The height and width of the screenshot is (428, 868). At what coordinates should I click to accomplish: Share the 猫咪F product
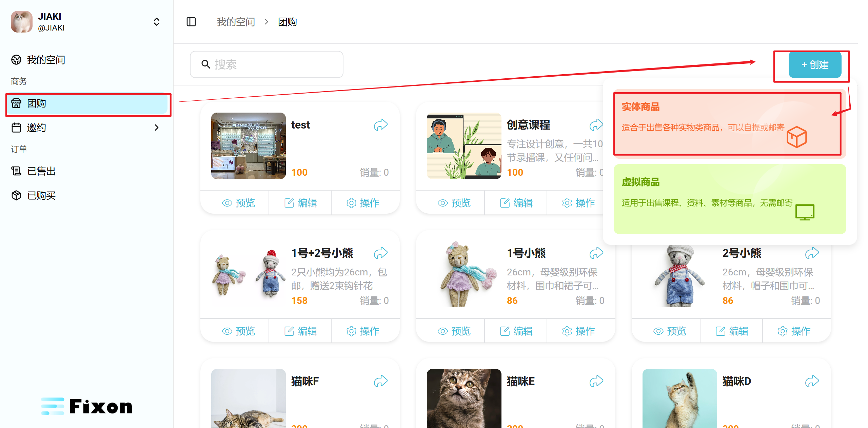(380, 381)
